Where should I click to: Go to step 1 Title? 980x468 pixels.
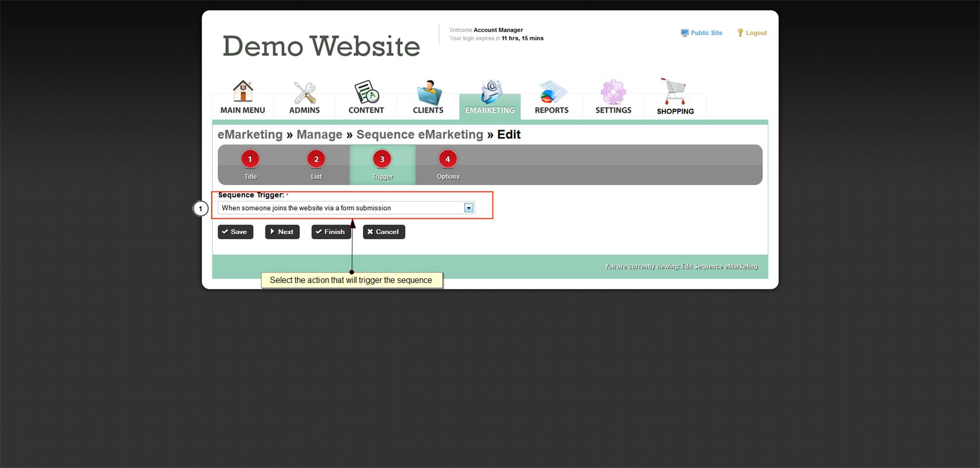[250, 159]
